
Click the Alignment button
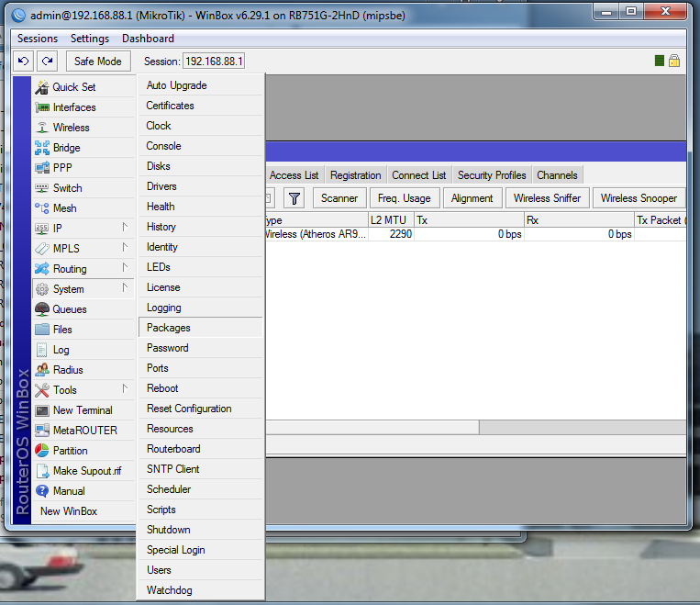click(x=472, y=198)
